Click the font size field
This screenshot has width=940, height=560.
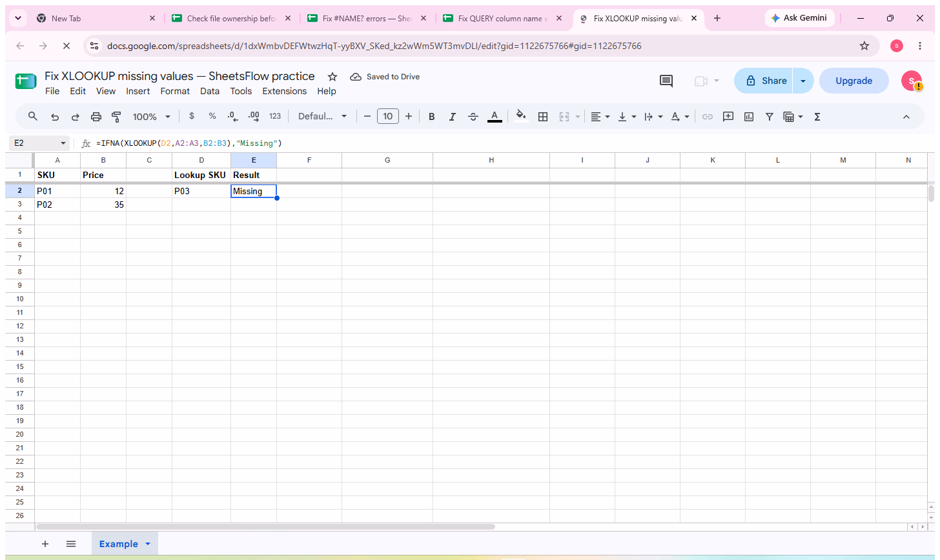point(387,117)
